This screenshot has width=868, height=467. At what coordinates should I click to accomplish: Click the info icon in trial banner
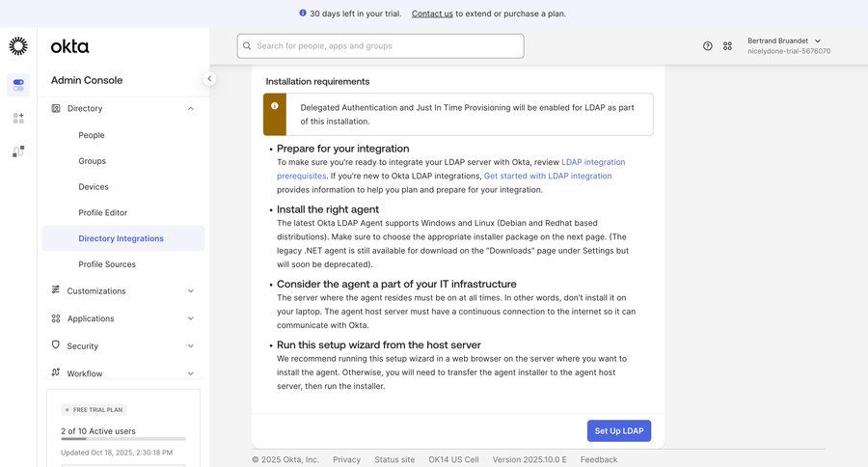tap(302, 13)
